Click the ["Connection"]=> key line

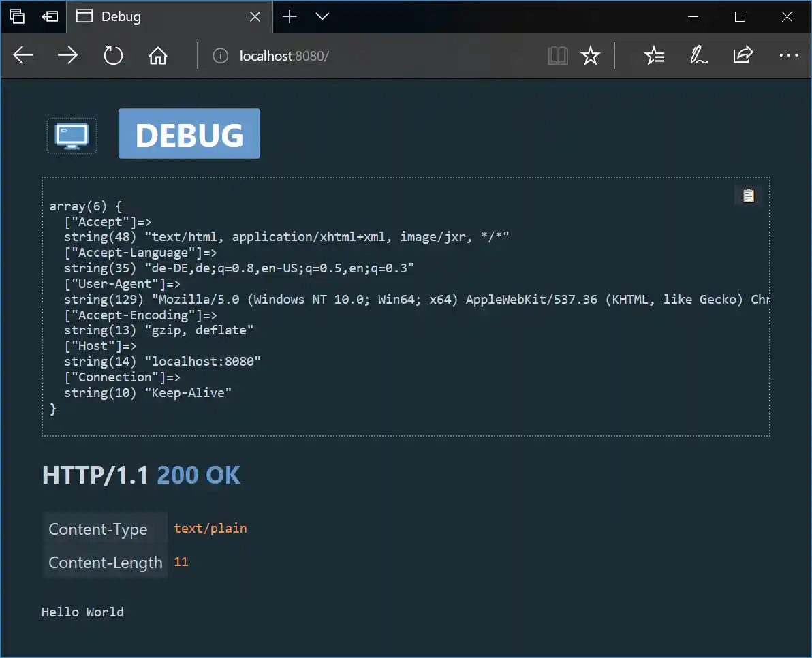click(x=122, y=377)
